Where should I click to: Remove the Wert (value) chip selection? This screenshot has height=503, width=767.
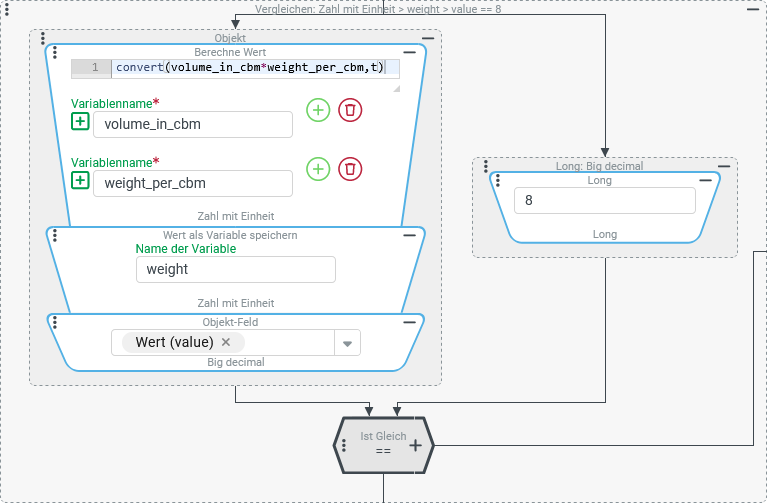(x=226, y=342)
